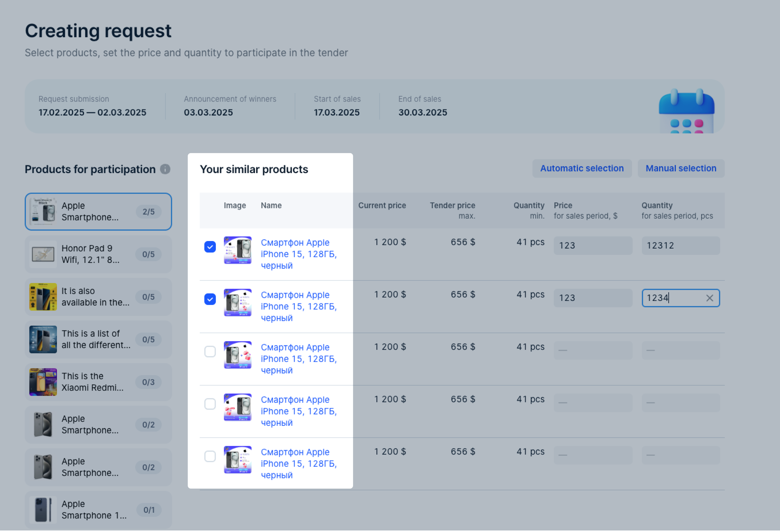Click first iPhone 15 product thumbnail
The image size is (780, 532).
[238, 250]
